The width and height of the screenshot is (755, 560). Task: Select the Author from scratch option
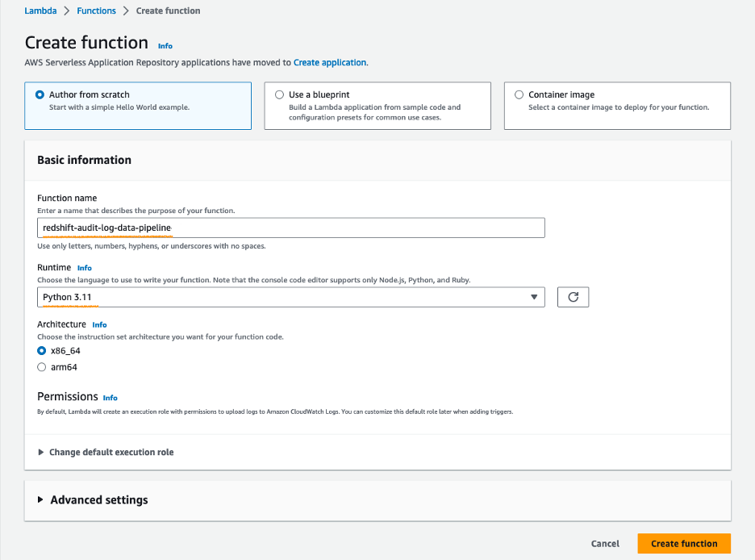click(x=40, y=94)
